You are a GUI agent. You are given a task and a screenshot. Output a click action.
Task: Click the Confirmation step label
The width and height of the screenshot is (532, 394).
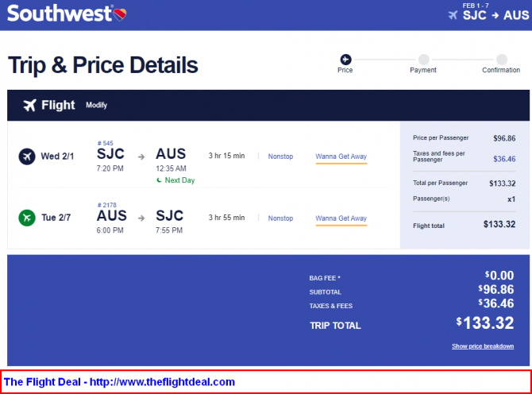(501, 70)
